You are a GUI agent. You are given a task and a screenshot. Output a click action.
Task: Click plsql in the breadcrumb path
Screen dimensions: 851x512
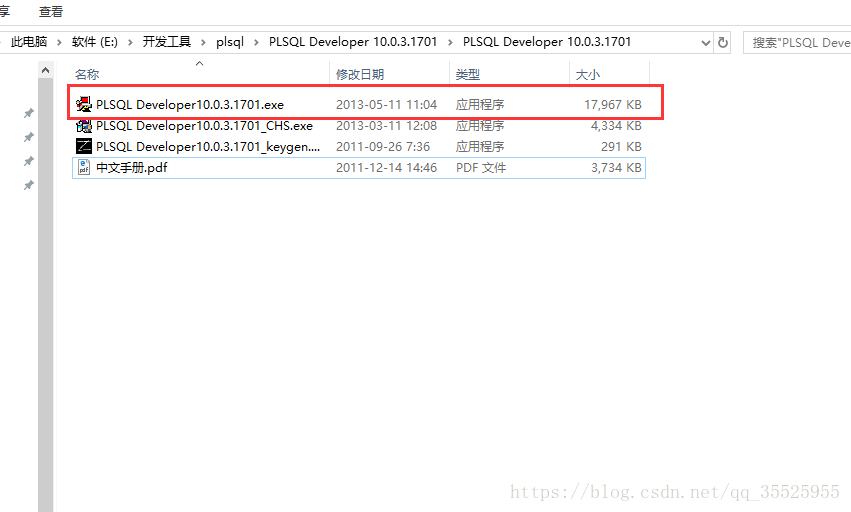(230, 42)
